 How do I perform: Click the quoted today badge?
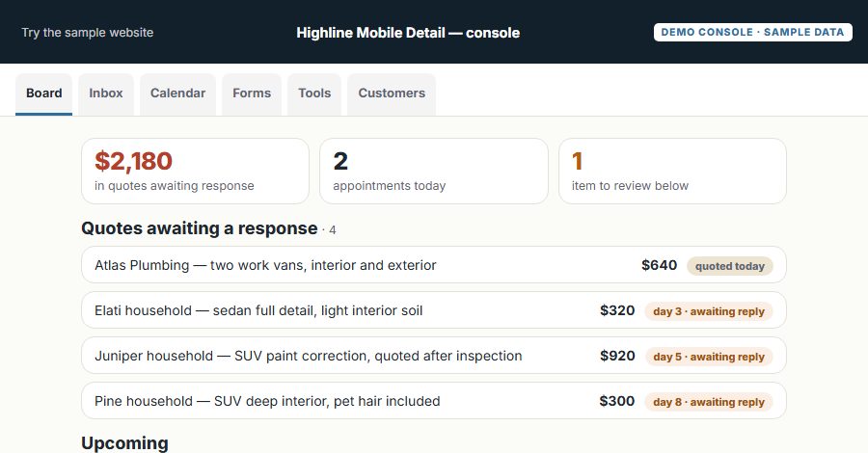pyautogui.click(x=730, y=266)
